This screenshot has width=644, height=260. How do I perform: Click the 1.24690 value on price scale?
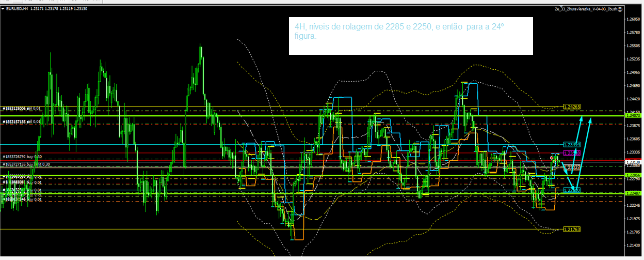pyautogui.click(x=633, y=86)
